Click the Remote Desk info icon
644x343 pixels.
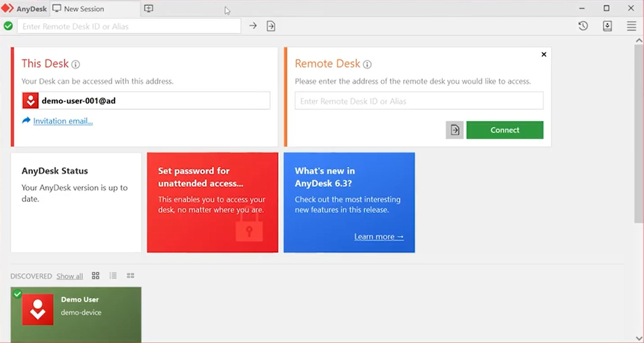click(367, 64)
